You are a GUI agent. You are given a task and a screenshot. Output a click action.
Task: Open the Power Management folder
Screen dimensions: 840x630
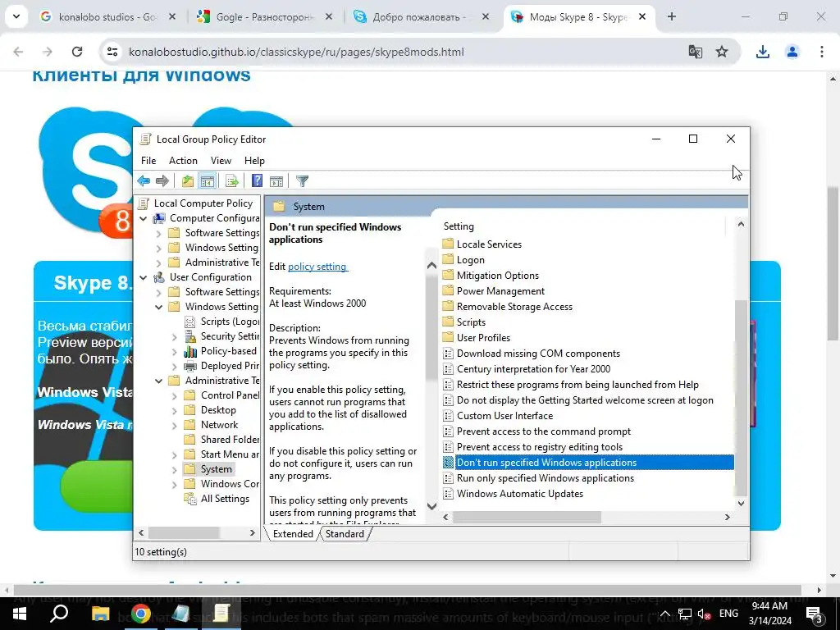click(500, 291)
